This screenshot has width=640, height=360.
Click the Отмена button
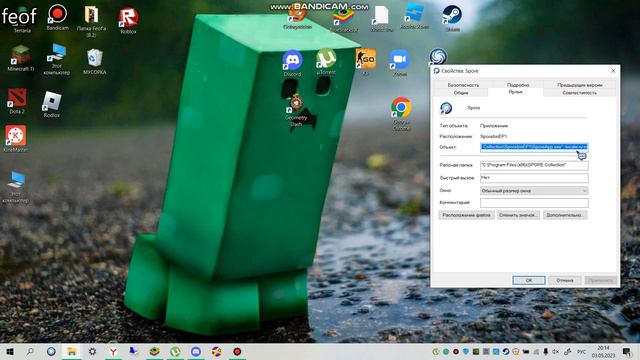[x=564, y=280]
